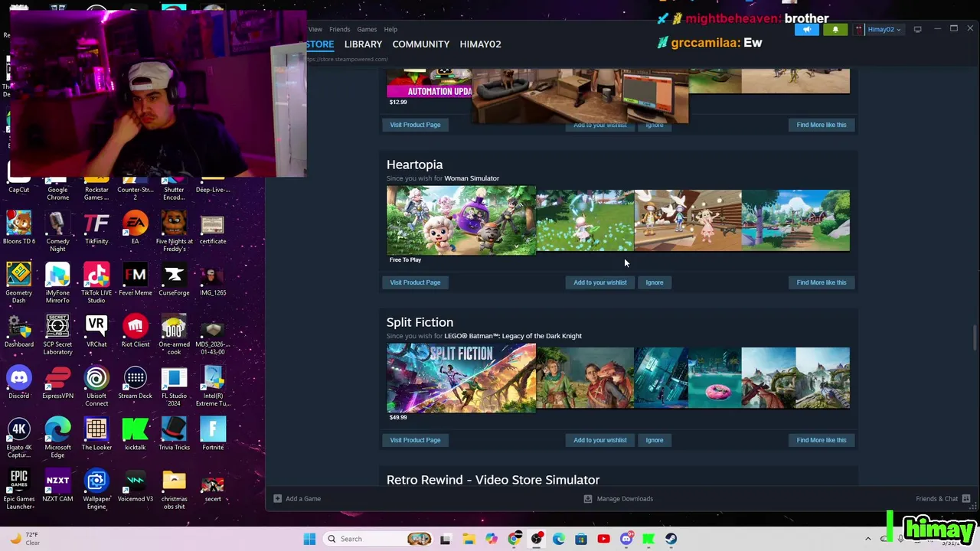This screenshot has height=551, width=980.
Task: Select the Voicemod V3 desktop icon
Action: click(136, 486)
